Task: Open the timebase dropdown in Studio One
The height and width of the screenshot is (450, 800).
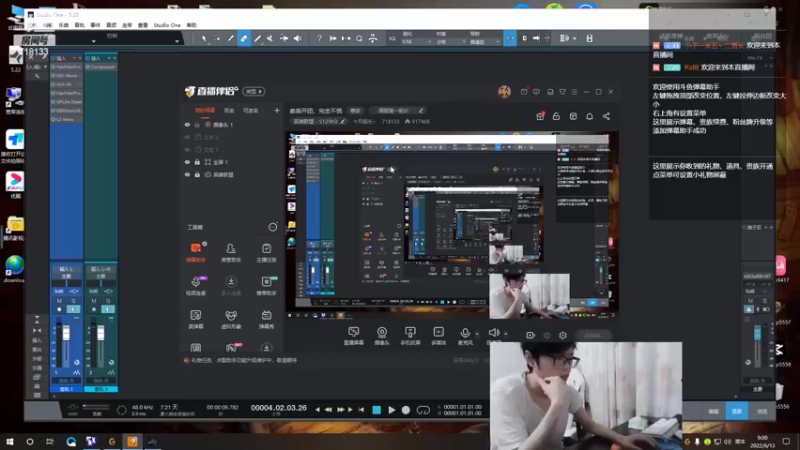Action: tap(451, 41)
